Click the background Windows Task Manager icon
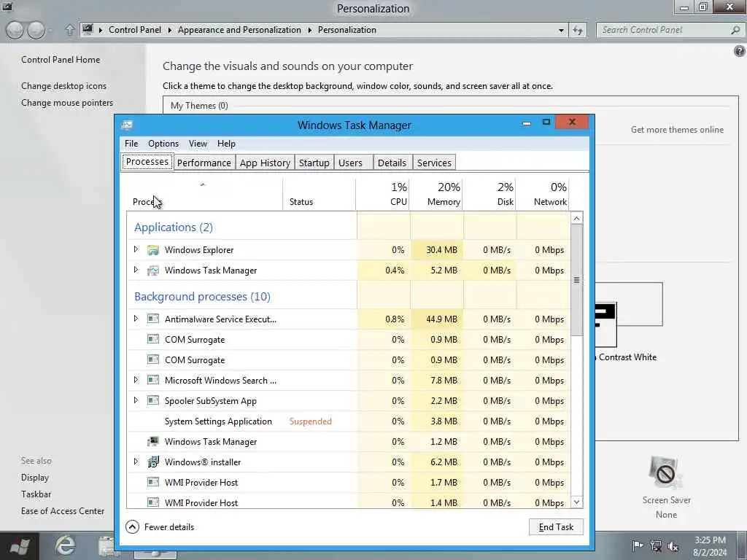This screenshot has width=747, height=560. click(x=153, y=441)
